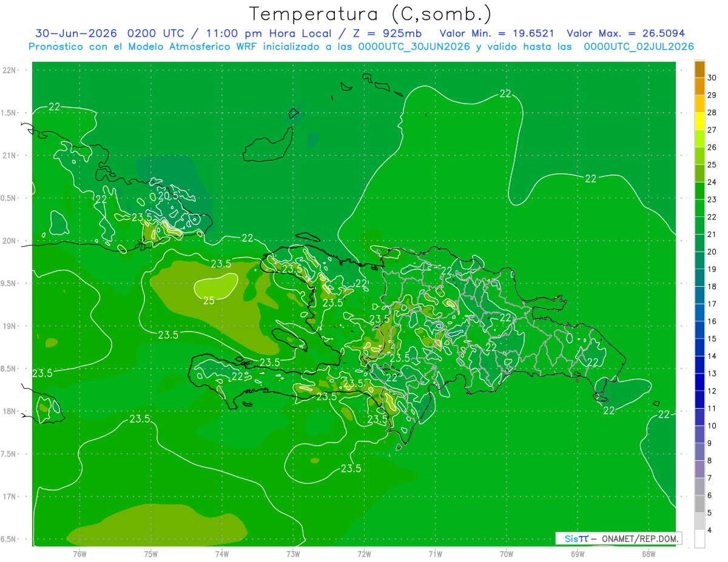728x562 pixels.
Task: Click the "22N" latitude axis label
Action: [10, 70]
